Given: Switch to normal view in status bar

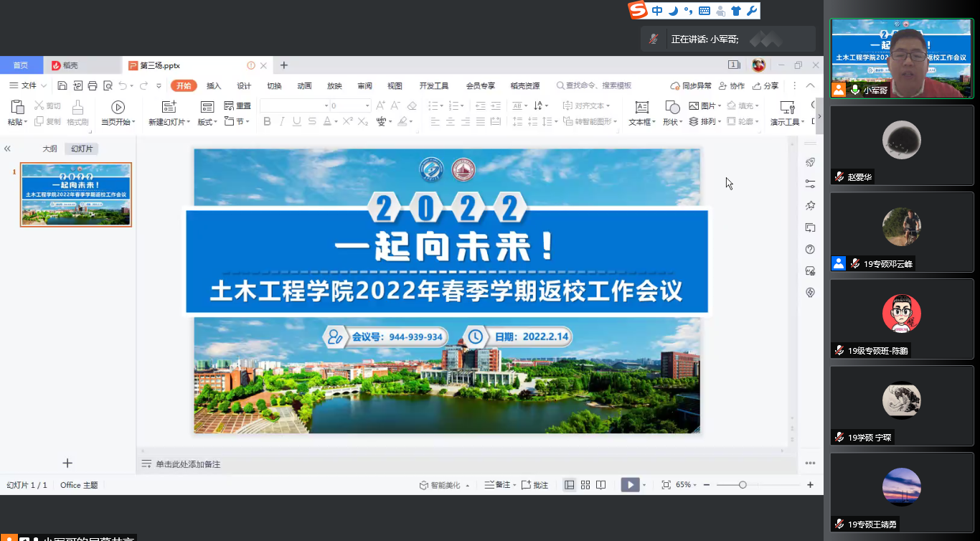Looking at the screenshot, I should coord(569,485).
